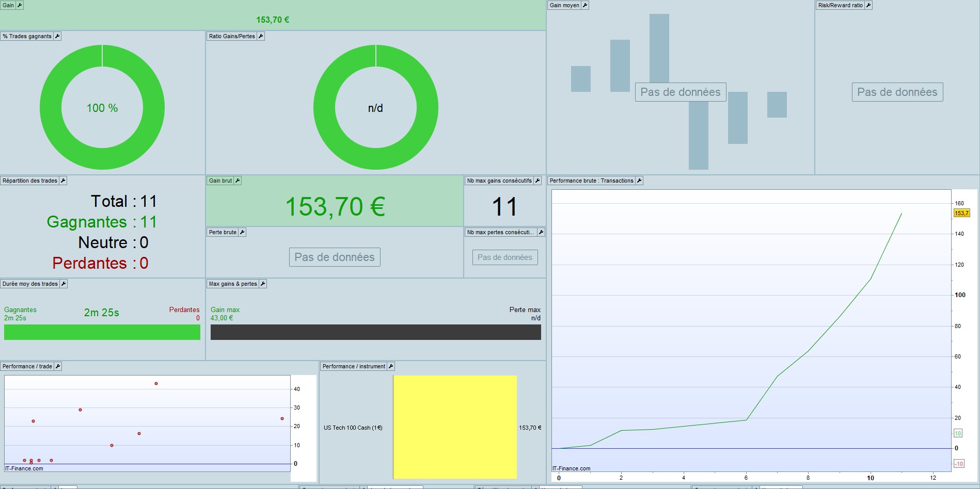Open settings wrench for Gain panel

tap(20, 5)
